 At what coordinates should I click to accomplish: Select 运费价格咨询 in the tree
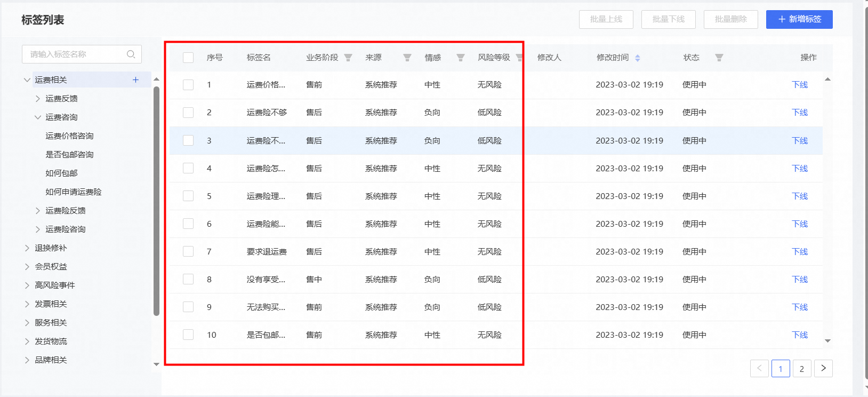click(69, 136)
